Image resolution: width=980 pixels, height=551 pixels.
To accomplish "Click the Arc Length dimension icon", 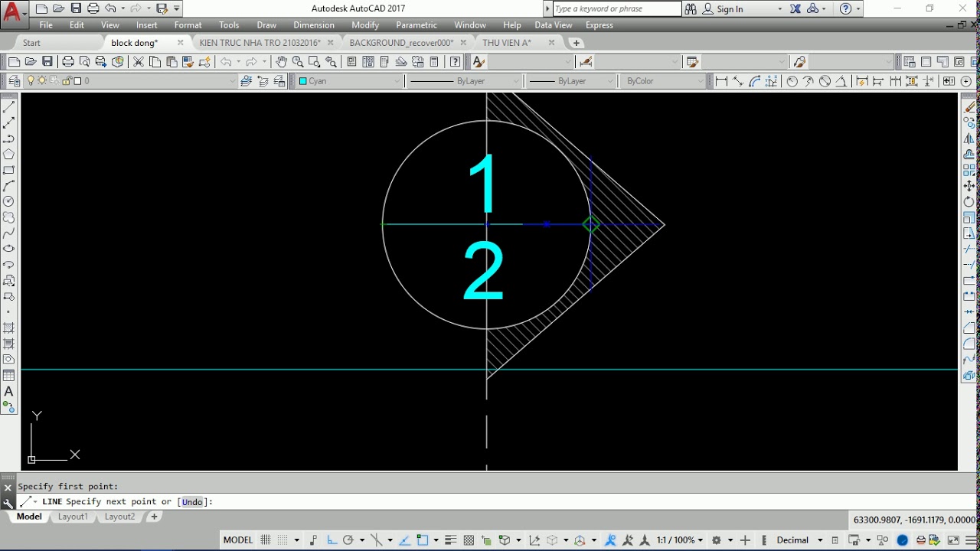I will (755, 81).
